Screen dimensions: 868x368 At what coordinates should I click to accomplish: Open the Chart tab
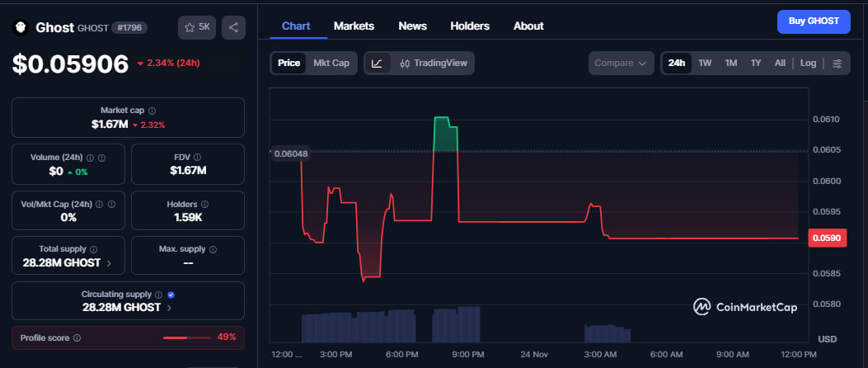(x=296, y=26)
